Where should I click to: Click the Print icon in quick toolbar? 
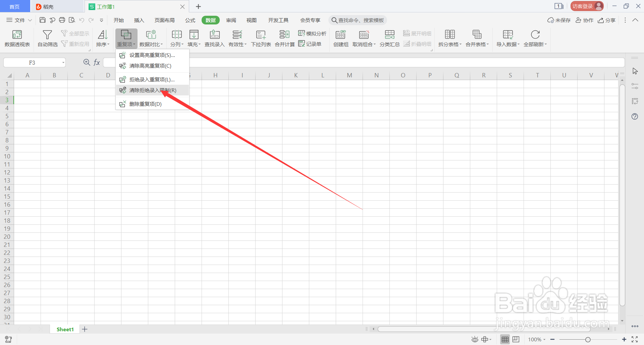click(x=62, y=20)
